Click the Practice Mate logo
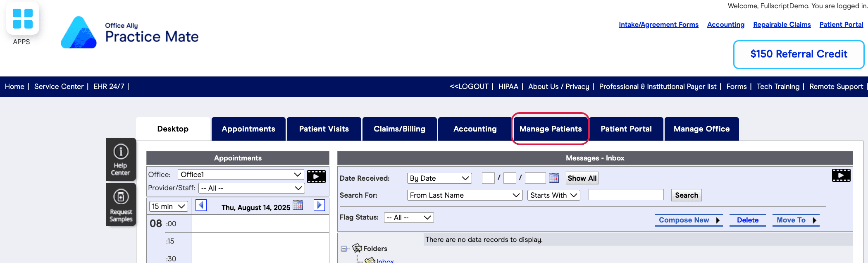 pyautogui.click(x=130, y=33)
